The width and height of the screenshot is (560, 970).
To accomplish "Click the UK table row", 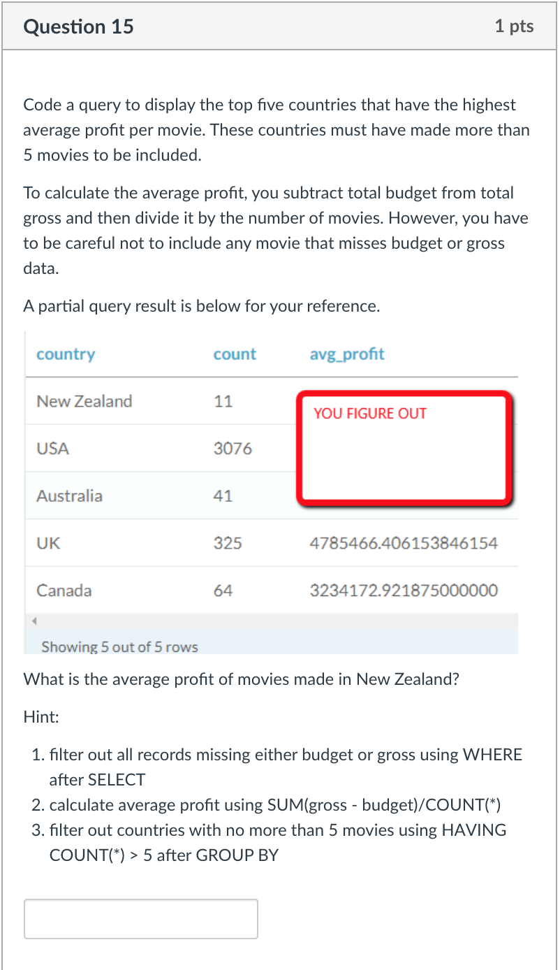I will [47, 543].
